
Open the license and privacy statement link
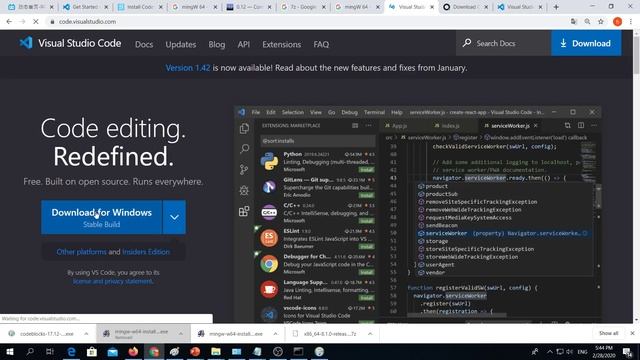113,281
